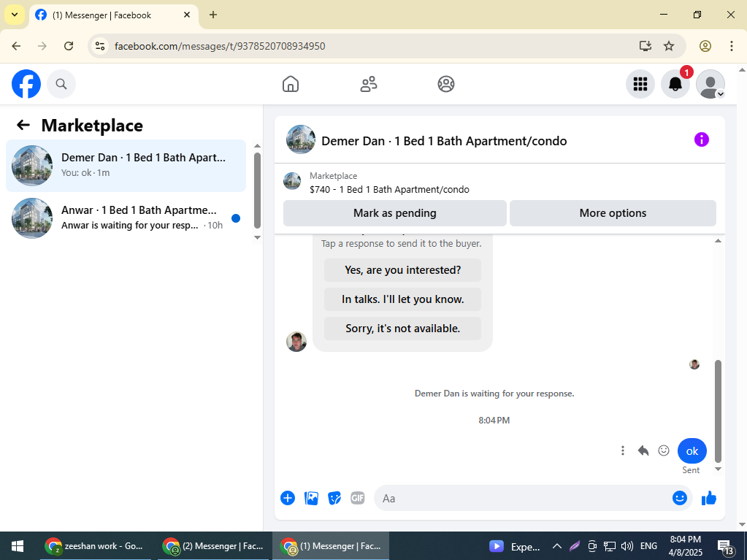
Task: Open the emoji picker in message box
Action: coord(680,498)
